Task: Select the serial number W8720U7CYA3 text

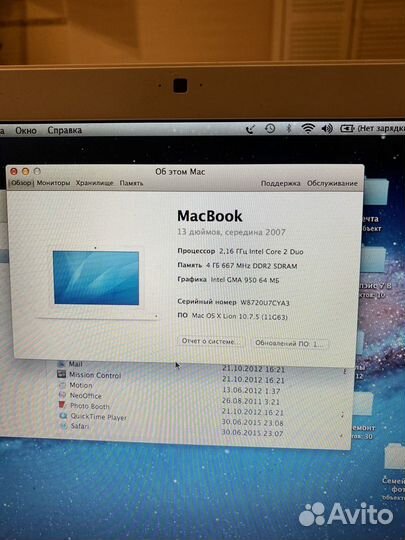Action: pyautogui.click(x=264, y=303)
